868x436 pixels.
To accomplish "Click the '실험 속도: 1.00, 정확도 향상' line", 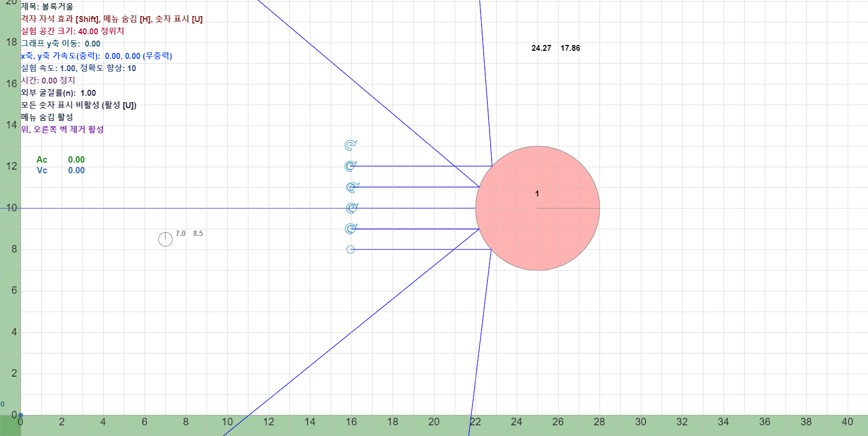I will [x=79, y=68].
